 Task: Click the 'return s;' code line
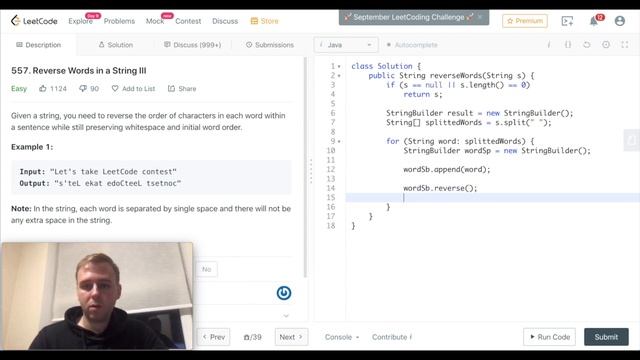click(x=422, y=94)
